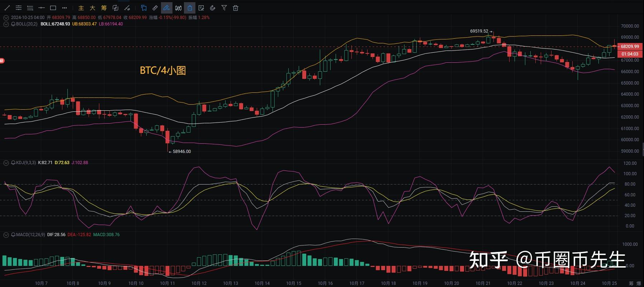Select the '筹' toolbar tab
The image size is (644, 287).
(x=104, y=8)
